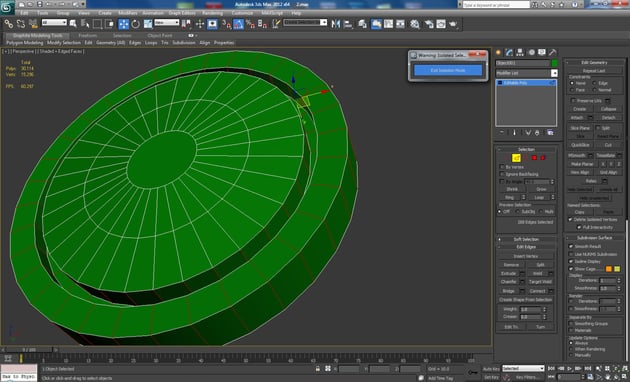Click the green object color swatch
Viewport: 630px width, 382px height.
(554, 63)
